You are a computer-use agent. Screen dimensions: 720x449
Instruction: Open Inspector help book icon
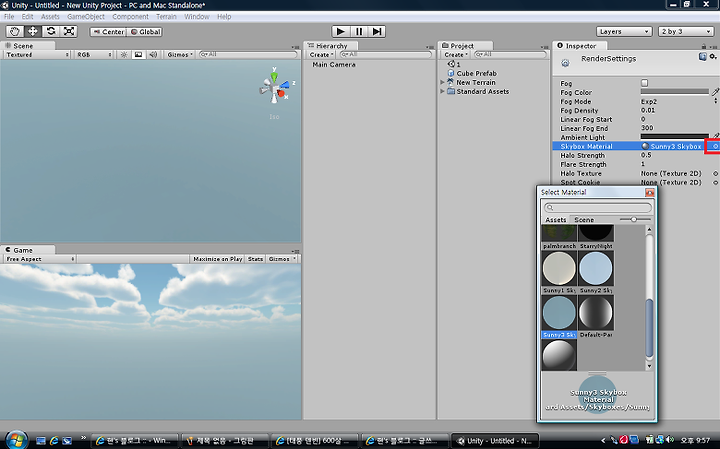pos(702,56)
